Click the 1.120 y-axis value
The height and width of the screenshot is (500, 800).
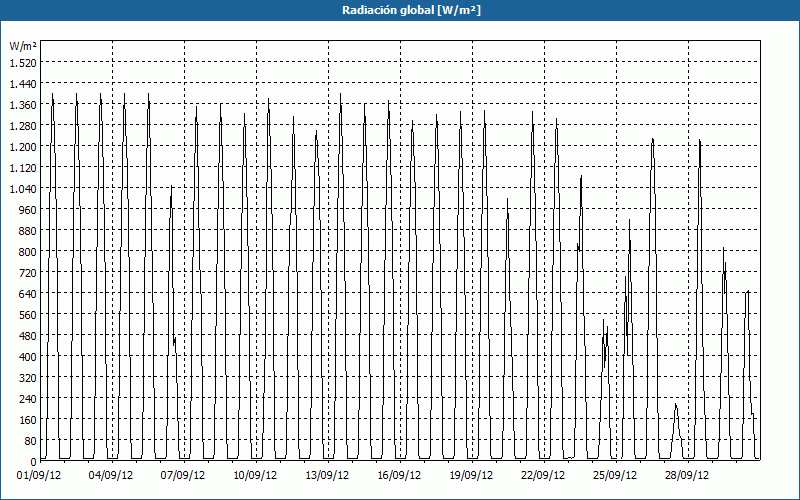point(23,167)
